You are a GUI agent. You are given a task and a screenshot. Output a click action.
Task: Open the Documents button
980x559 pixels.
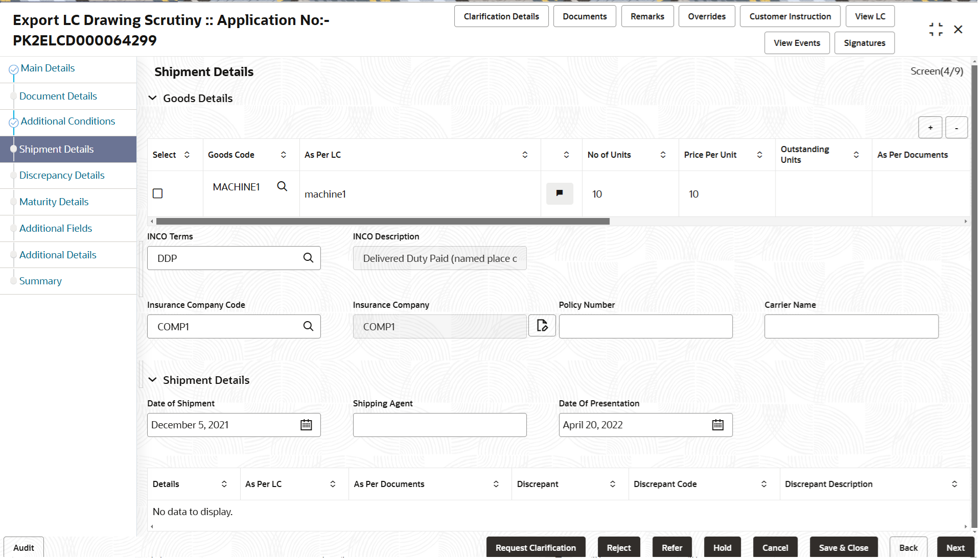pos(585,16)
